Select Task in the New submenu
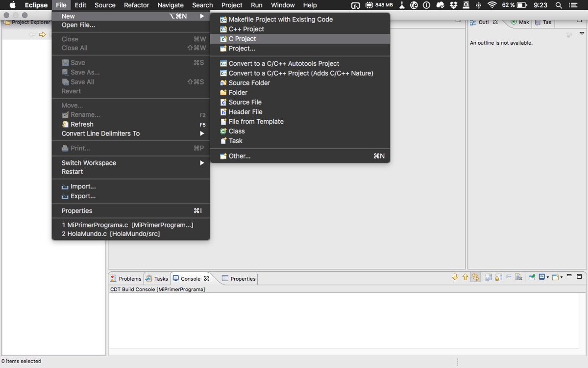Image resolution: width=588 pixels, height=368 pixels. pyautogui.click(x=300, y=141)
